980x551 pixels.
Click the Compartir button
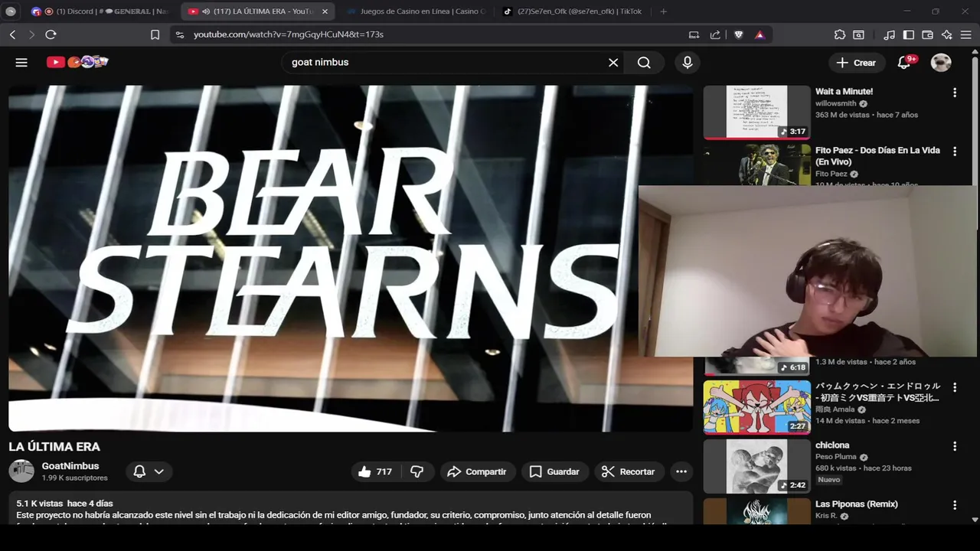coord(478,471)
